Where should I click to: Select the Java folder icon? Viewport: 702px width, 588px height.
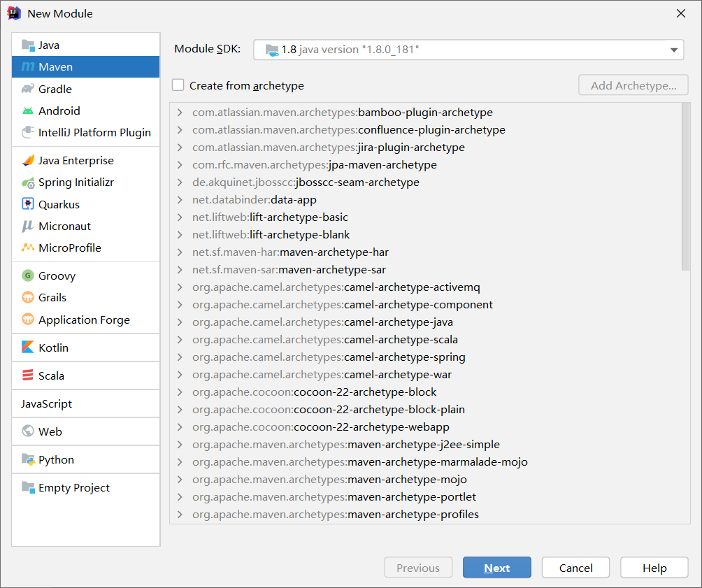28,45
